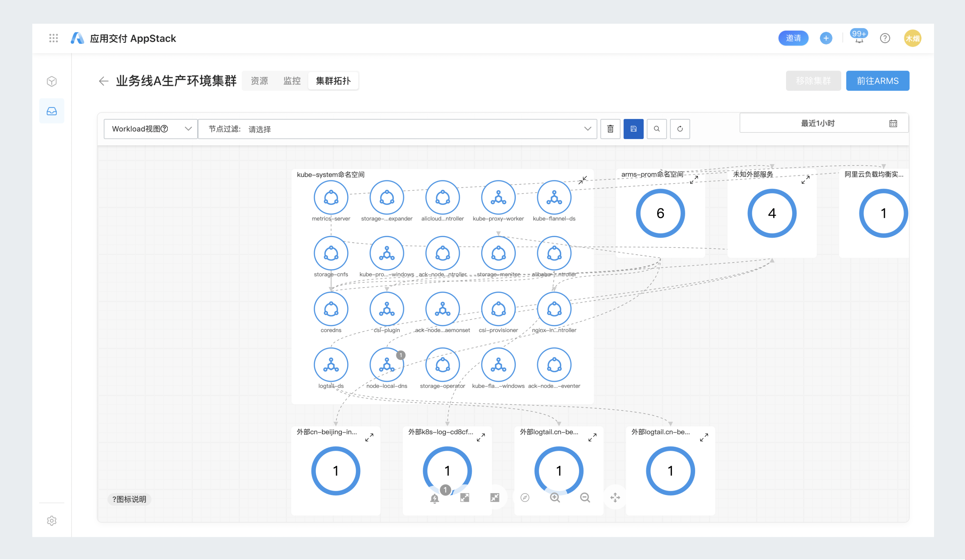The height and width of the screenshot is (560, 965).
Task: Open the cube icon in left sidebar
Action: pyautogui.click(x=52, y=82)
